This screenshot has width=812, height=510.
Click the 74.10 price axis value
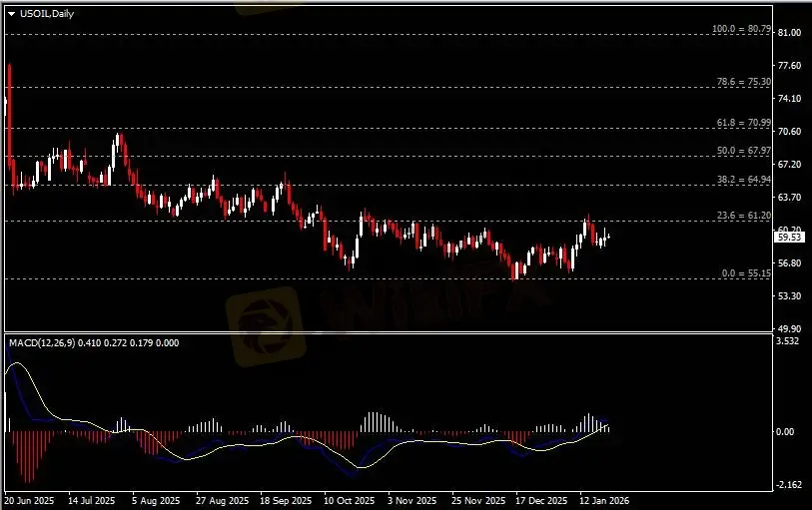click(789, 98)
